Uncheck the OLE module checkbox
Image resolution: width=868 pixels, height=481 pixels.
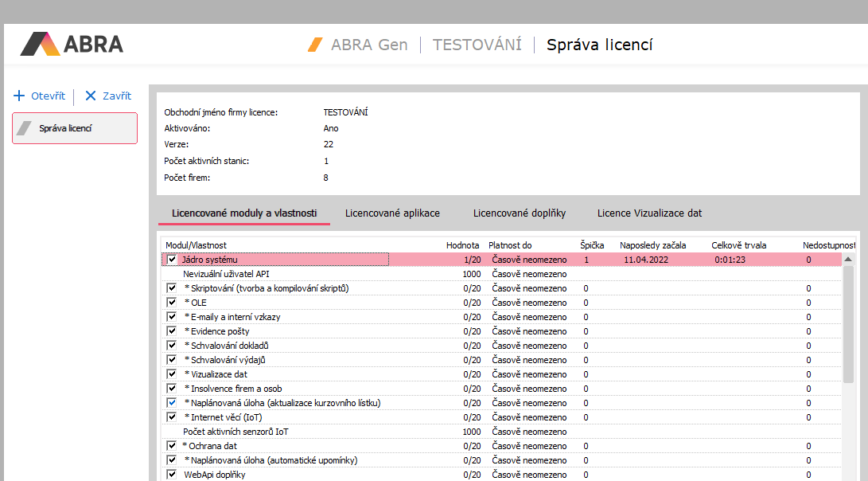(172, 303)
